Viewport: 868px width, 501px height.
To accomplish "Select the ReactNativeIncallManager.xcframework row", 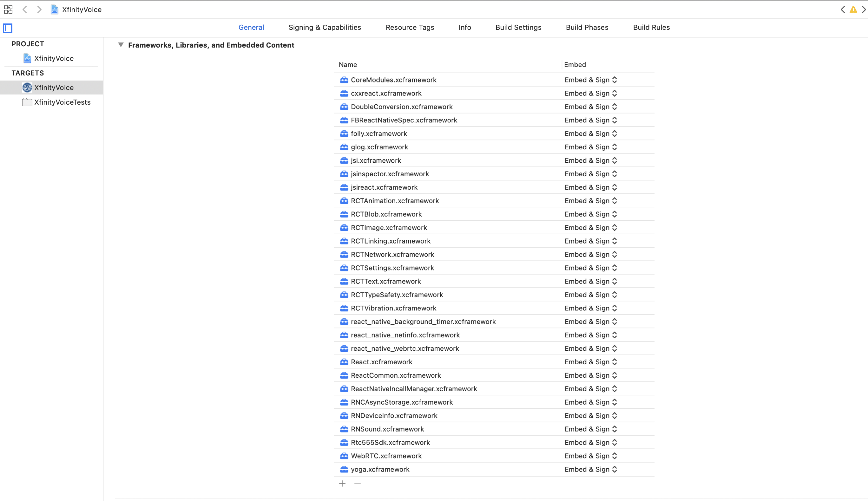I will tap(494, 388).
